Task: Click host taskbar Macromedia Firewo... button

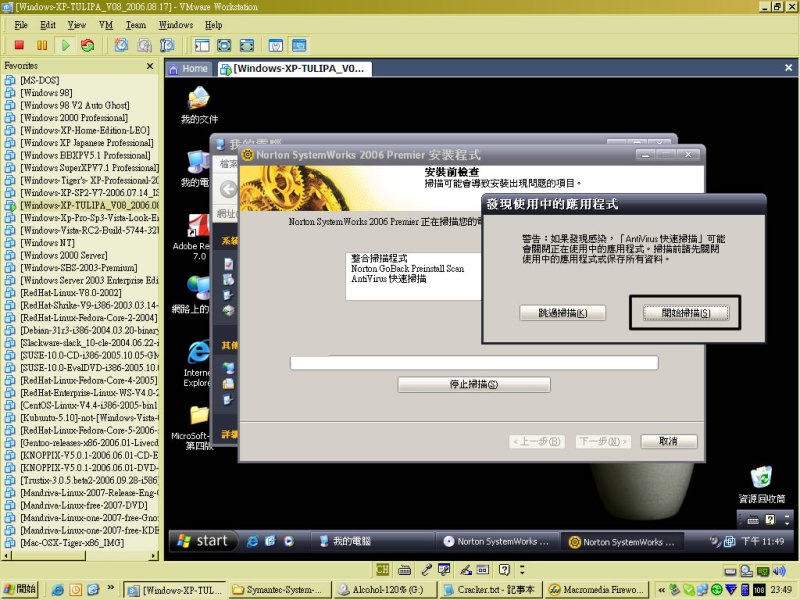Action: pyautogui.click(x=595, y=590)
